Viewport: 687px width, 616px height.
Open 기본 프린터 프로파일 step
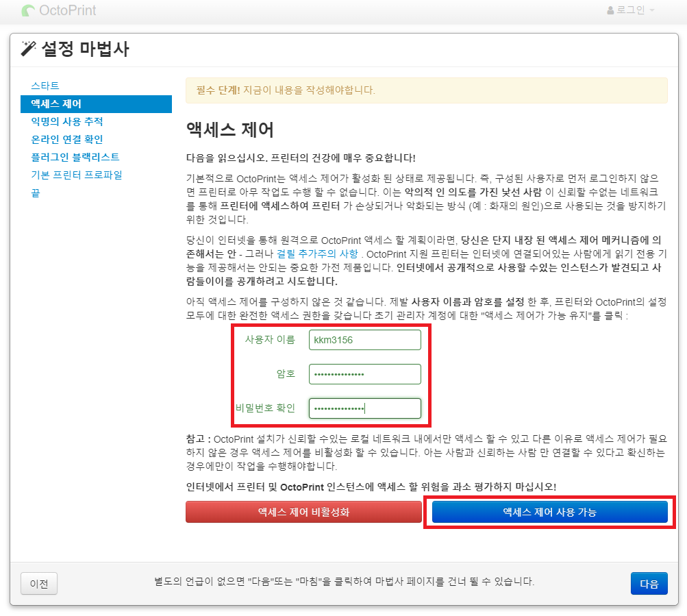click(x=77, y=175)
